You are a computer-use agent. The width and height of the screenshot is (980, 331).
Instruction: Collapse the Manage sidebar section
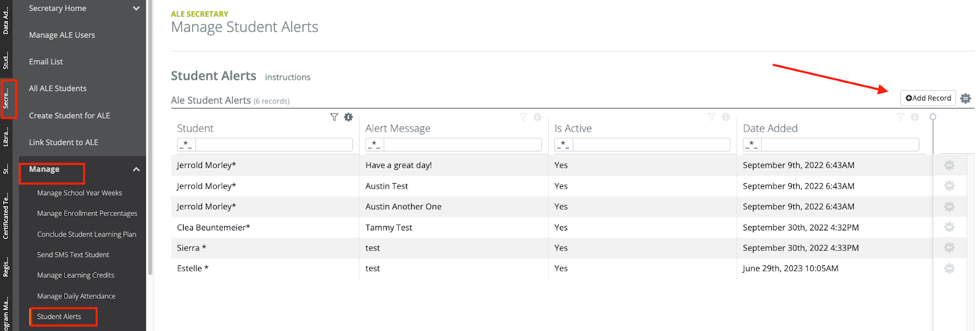136,169
